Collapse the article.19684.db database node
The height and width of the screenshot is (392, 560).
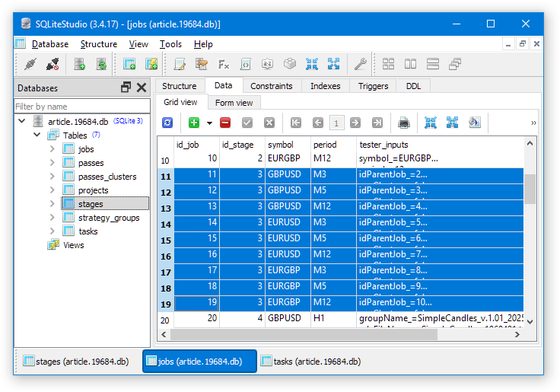click(21, 121)
